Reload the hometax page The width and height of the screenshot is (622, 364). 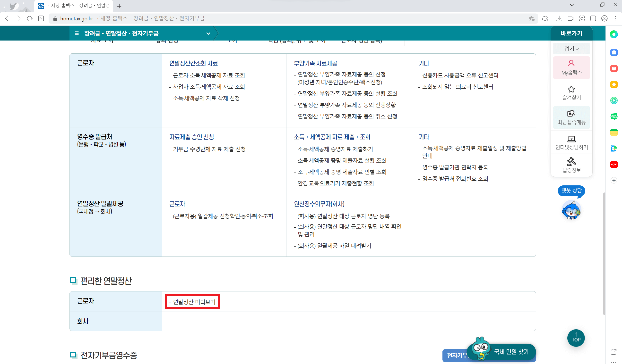pyautogui.click(x=30, y=18)
